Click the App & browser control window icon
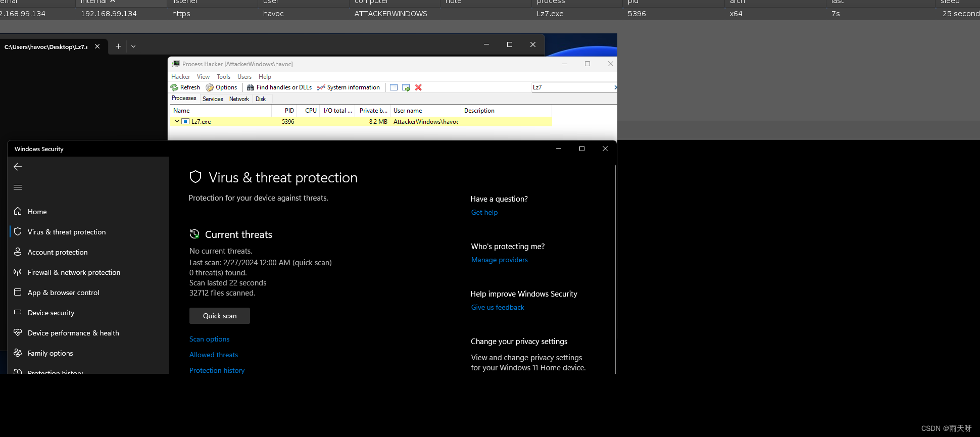Image resolution: width=980 pixels, height=437 pixels. [x=18, y=292]
